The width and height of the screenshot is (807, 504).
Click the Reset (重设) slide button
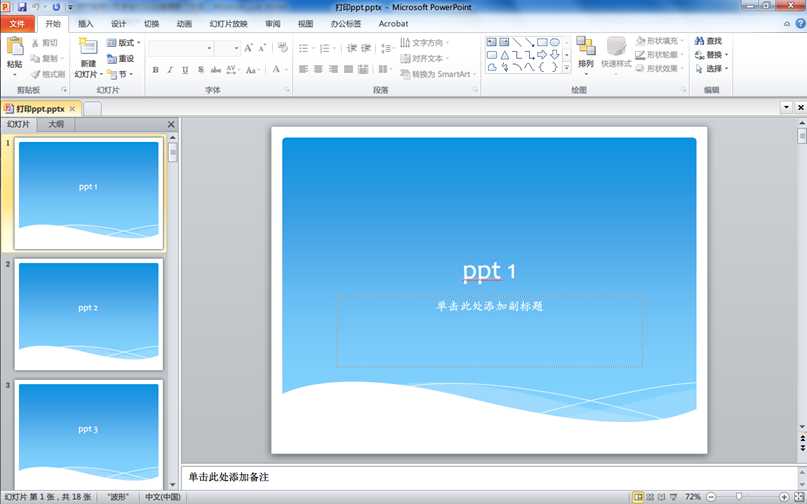coord(120,59)
